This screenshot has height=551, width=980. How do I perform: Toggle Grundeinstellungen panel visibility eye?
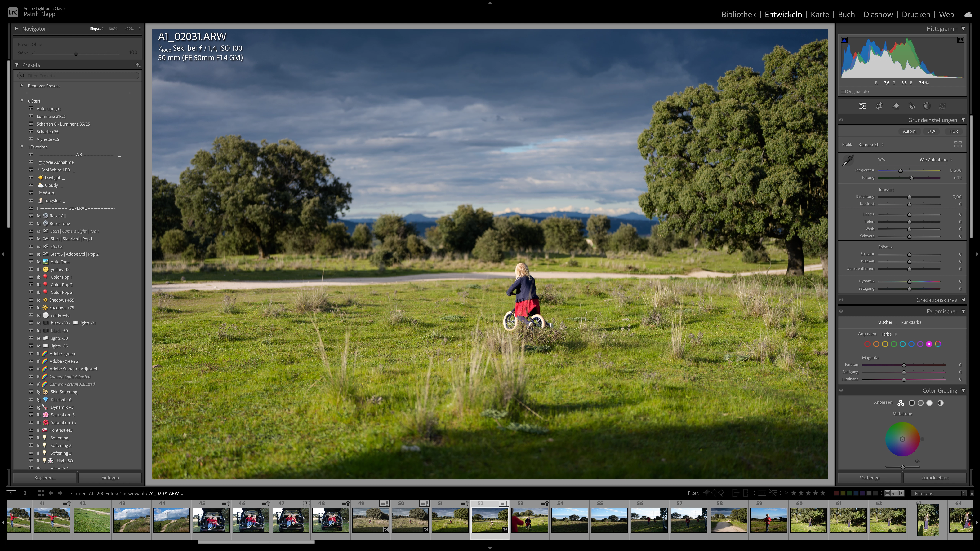[841, 120]
